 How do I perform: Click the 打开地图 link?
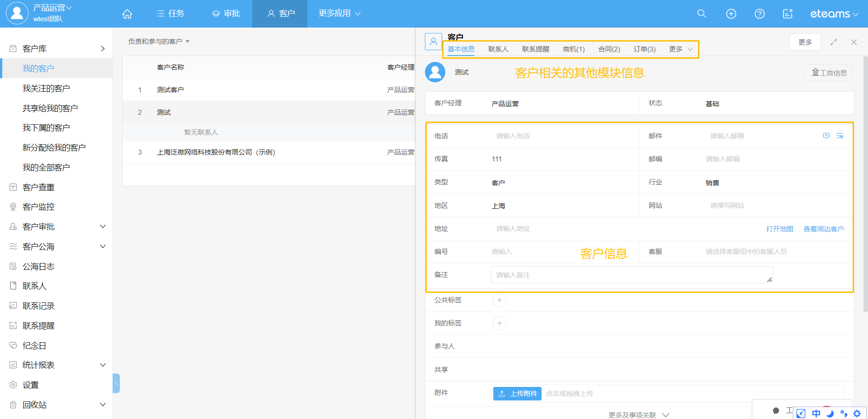pos(779,229)
